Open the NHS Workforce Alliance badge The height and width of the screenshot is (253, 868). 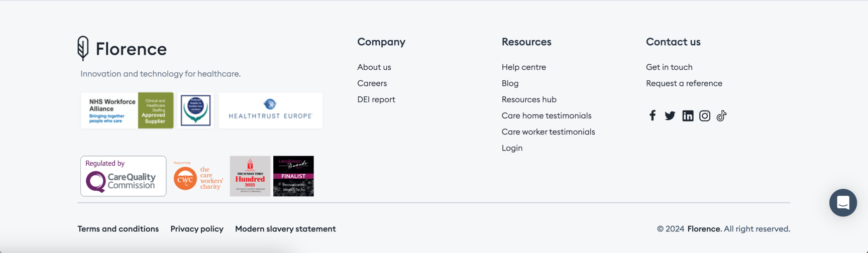[x=127, y=110]
